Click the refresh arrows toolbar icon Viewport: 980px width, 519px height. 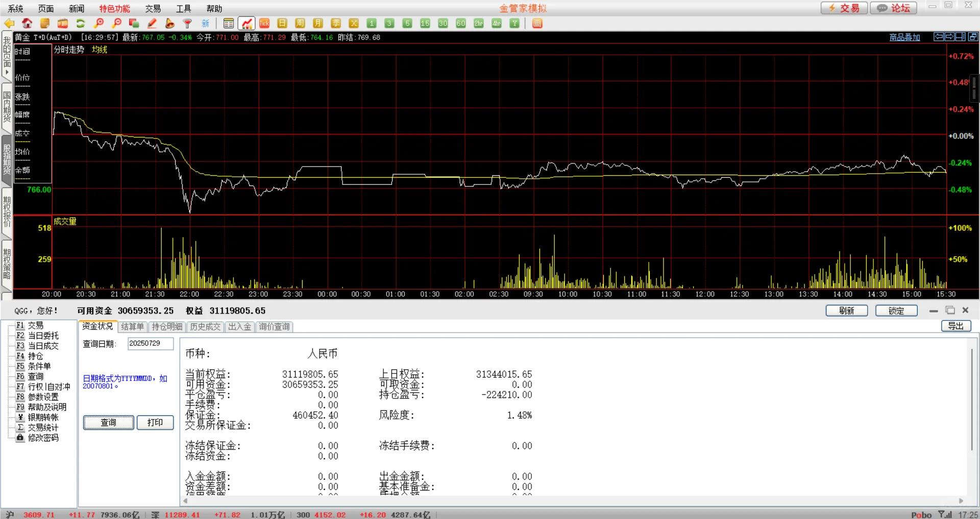pos(81,23)
